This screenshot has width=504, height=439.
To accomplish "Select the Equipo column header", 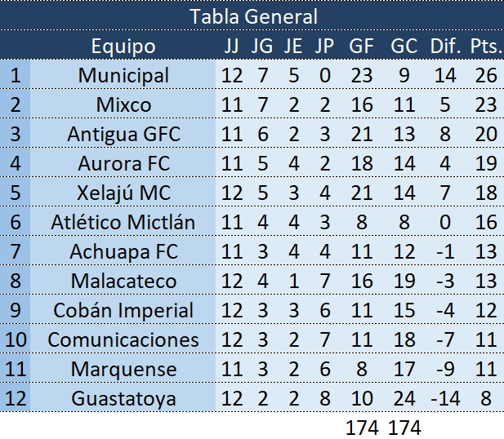I will pos(123,46).
